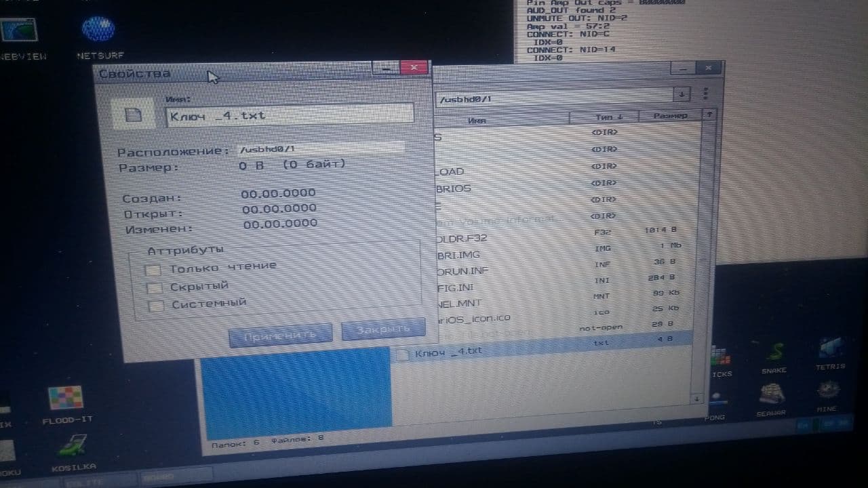
Task: Check the 'Скрытый' attribute checkbox
Action: (x=155, y=288)
